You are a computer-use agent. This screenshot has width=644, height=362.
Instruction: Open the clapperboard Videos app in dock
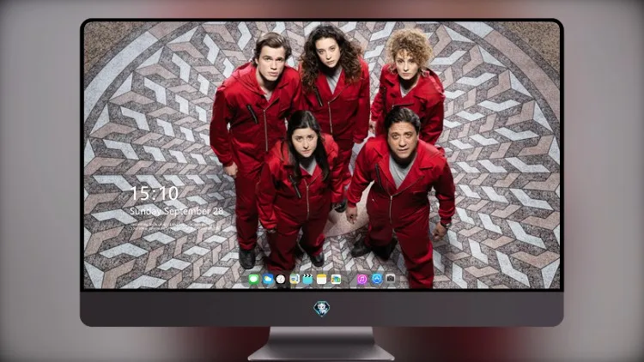tap(307, 279)
